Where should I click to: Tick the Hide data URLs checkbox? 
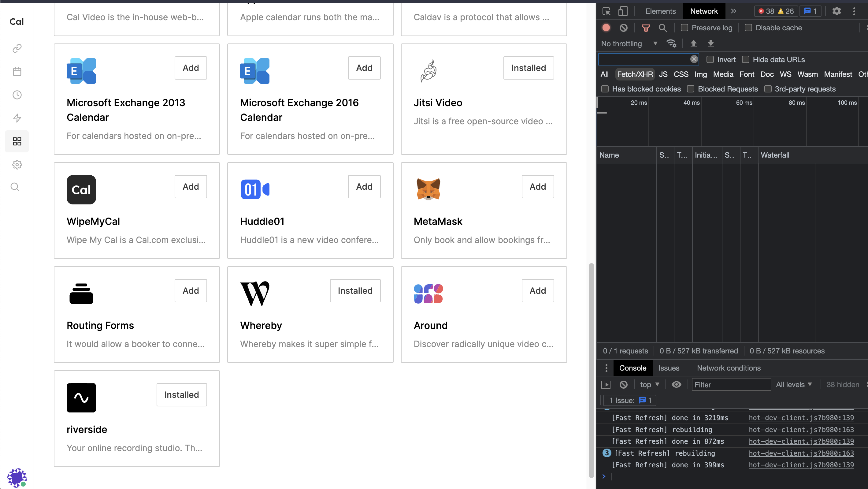pyautogui.click(x=745, y=59)
